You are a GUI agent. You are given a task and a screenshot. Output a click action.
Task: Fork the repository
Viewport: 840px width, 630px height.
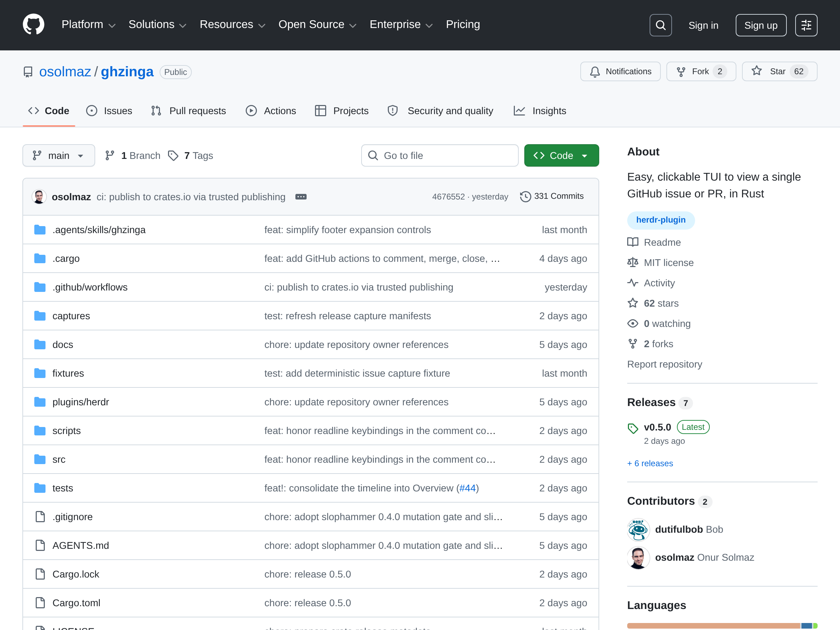pyautogui.click(x=701, y=72)
